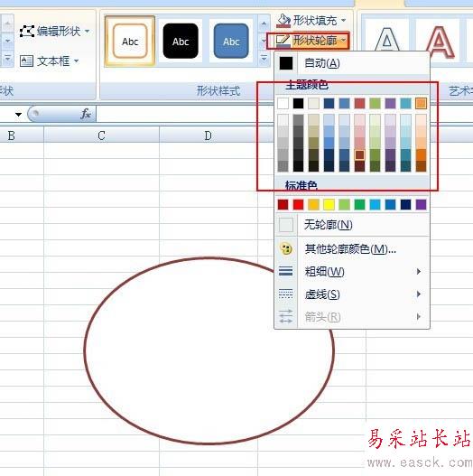473x476 pixels.
Task: Pick the standard orange swatch
Action: click(x=314, y=205)
